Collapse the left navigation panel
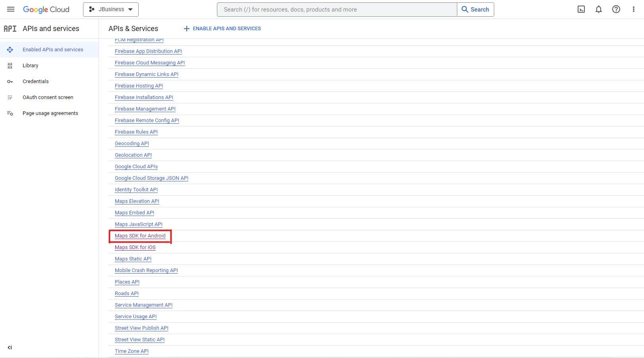The width and height of the screenshot is (644, 358). [10, 348]
